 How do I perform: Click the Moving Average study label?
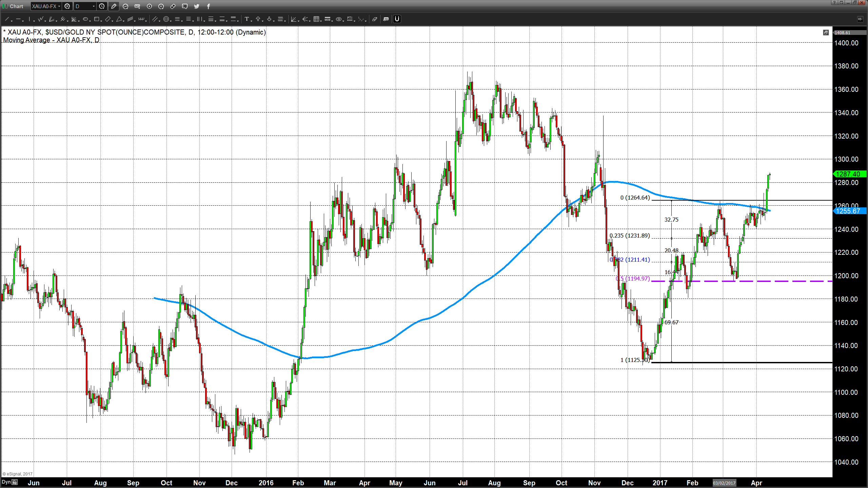tap(51, 40)
